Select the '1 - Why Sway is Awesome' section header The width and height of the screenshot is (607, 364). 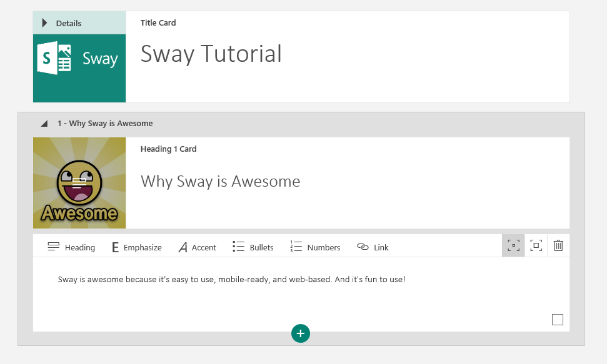[104, 124]
